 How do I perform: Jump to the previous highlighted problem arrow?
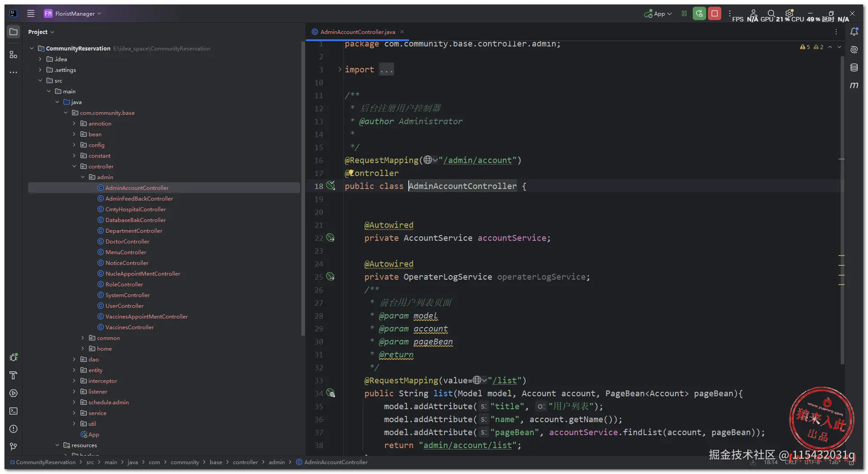point(830,47)
